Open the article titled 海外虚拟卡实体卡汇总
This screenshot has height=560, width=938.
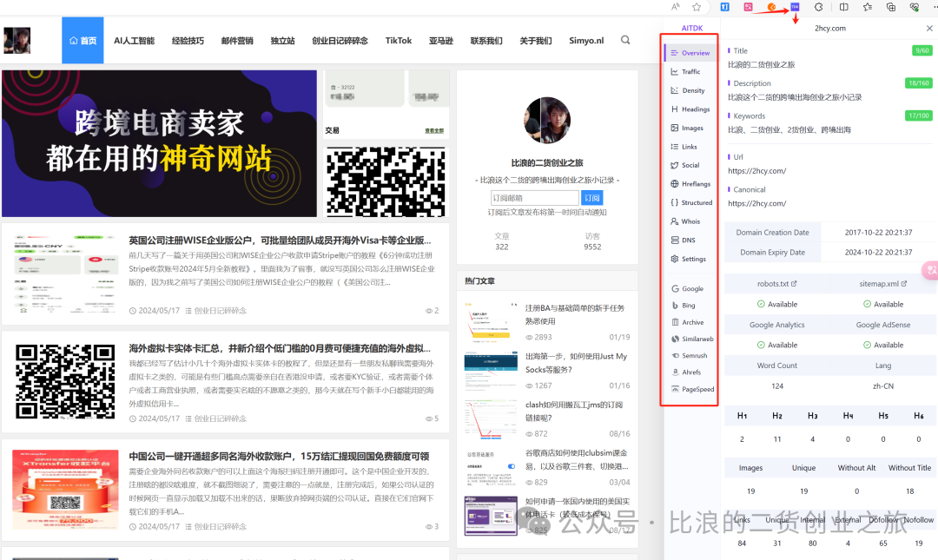click(280, 348)
